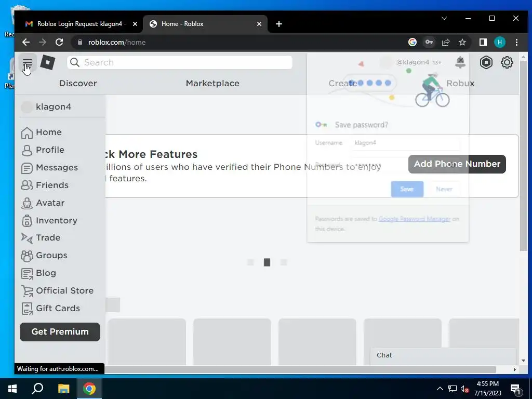Toggle Chrome side panel icon
This screenshot has width=532, height=399.
(x=483, y=42)
